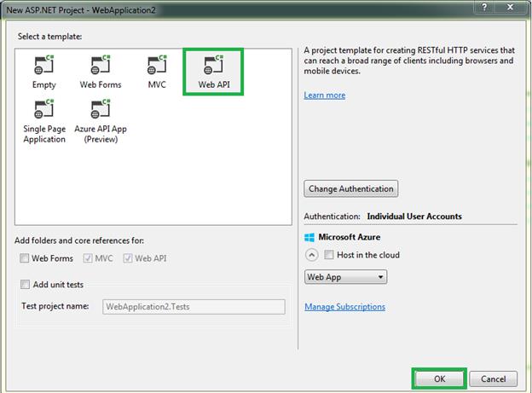Screen dimensions: 532x393
Task: Click the Cancel button
Action: tap(494, 379)
